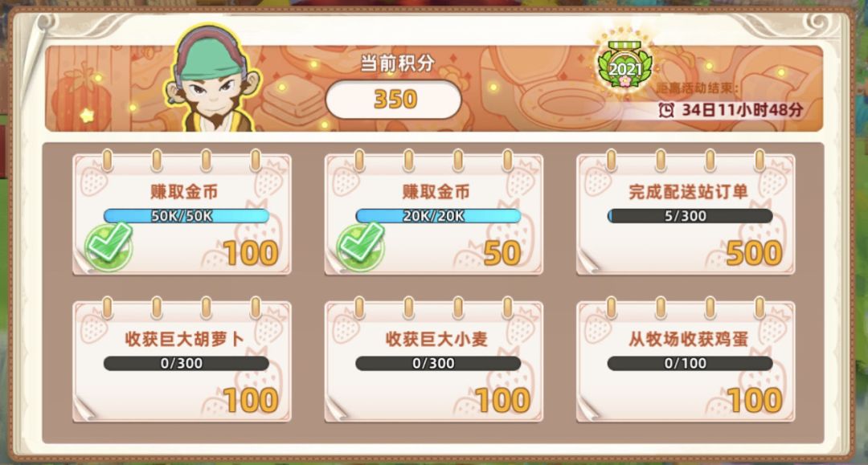Click the 0/100 egg harvest progress bar
The width and height of the screenshot is (868, 465).
690,363
